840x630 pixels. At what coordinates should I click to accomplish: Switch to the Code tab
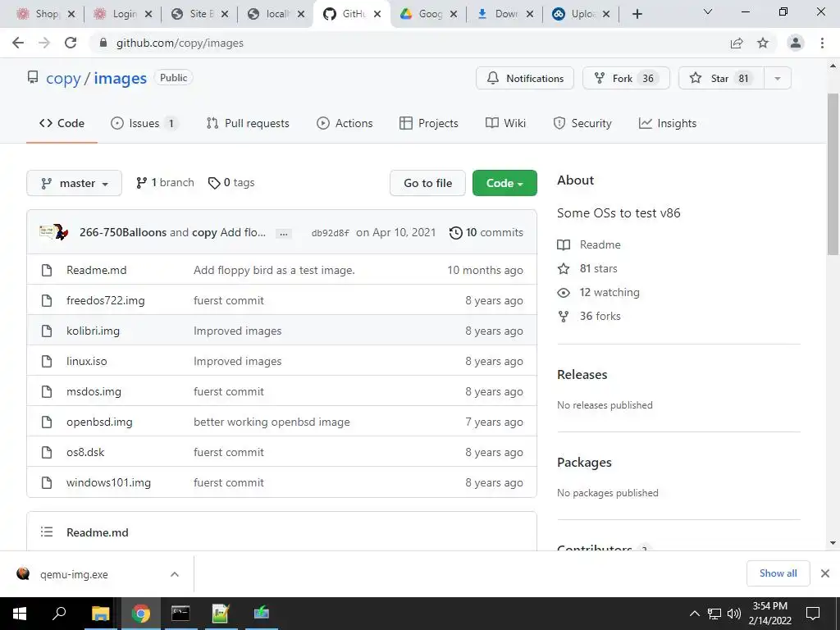pyautogui.click(x=62, y=123)
